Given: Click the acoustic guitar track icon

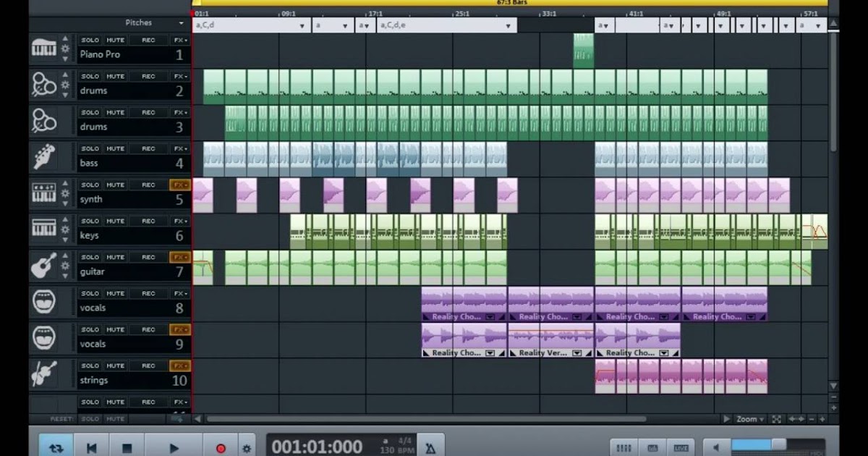Looking at the screenshot, I should 44,266.
